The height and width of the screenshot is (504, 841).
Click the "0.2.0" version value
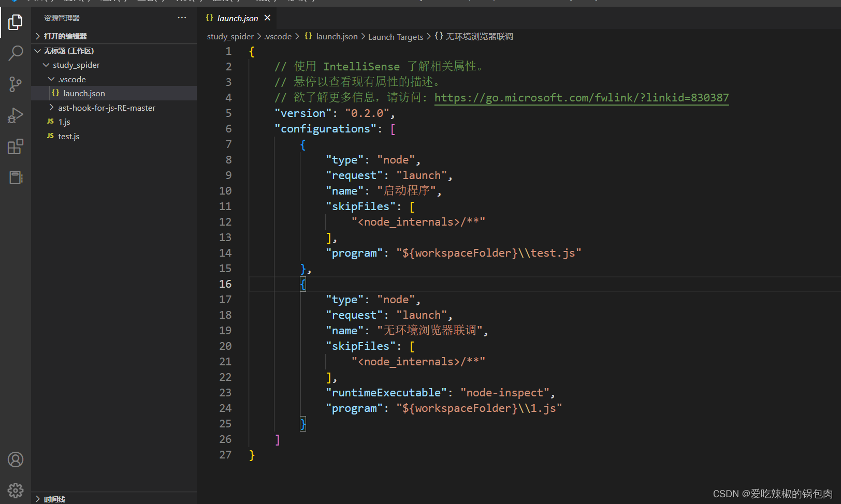coord(367,113)
